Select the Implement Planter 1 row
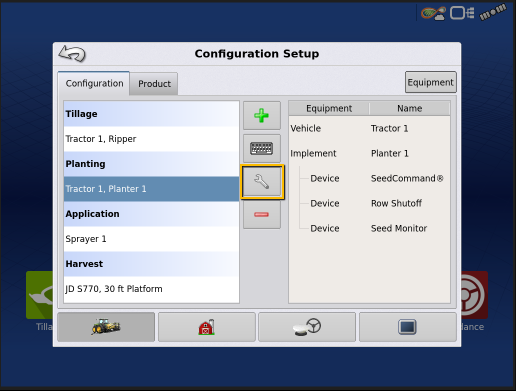The image size is (516, 391). click(369, 153)
